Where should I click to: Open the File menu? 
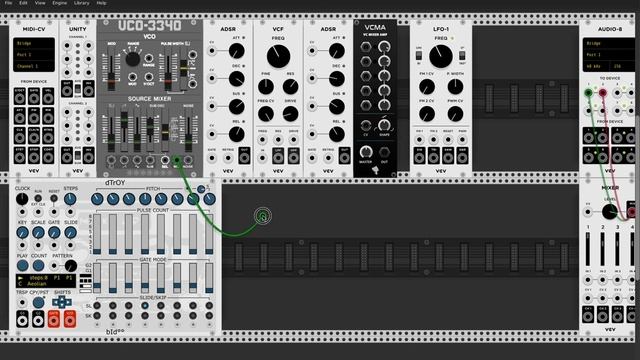(x=8, y=3)
